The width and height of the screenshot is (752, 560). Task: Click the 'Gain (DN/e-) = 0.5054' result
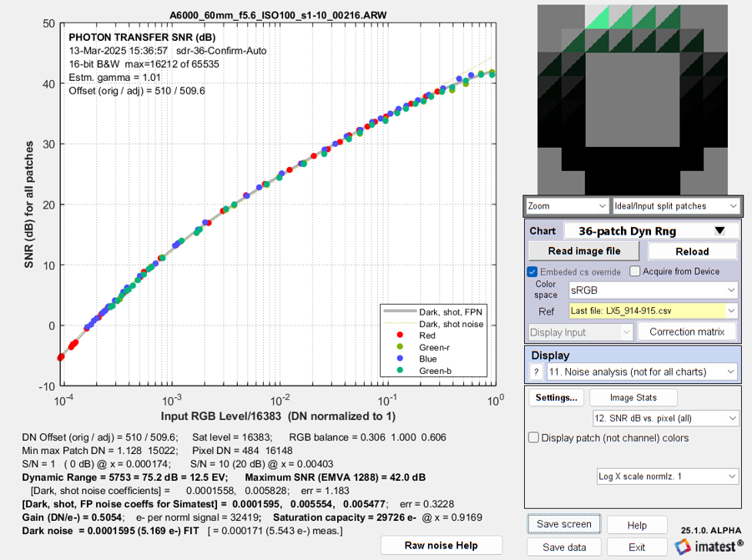(73, 517)
